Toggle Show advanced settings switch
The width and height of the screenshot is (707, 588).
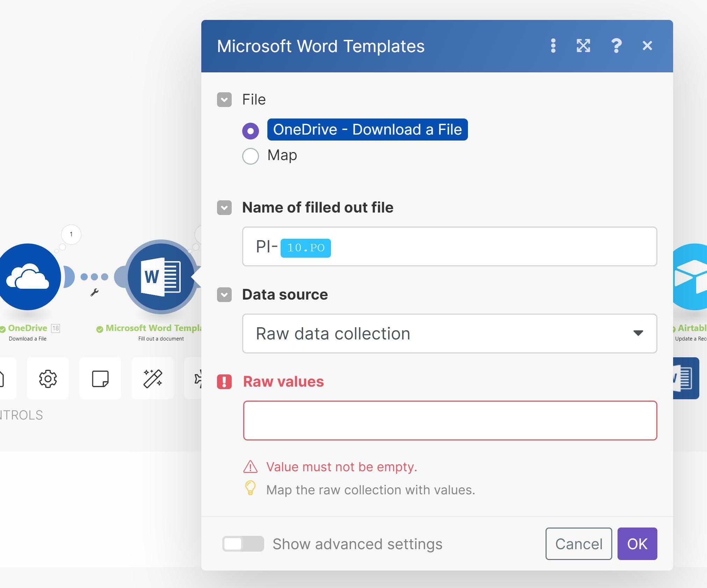click(x=243, y=544)
